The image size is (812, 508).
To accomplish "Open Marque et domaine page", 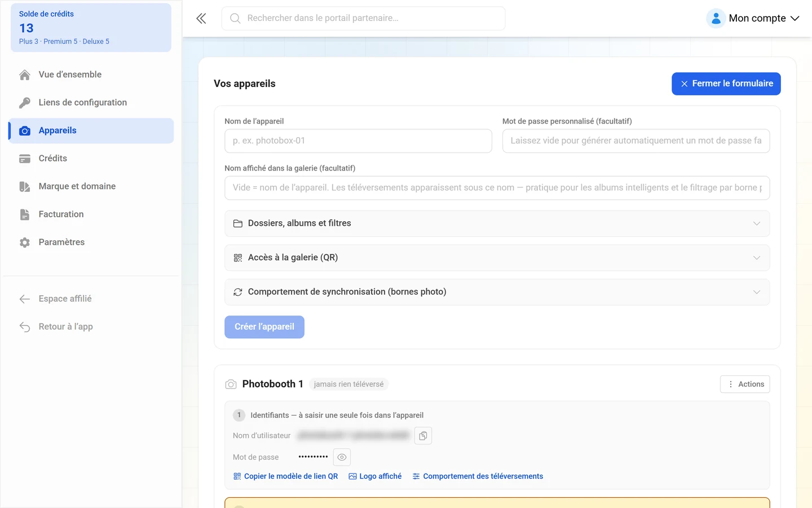I will pyautogui.click(x=91, y=186).
